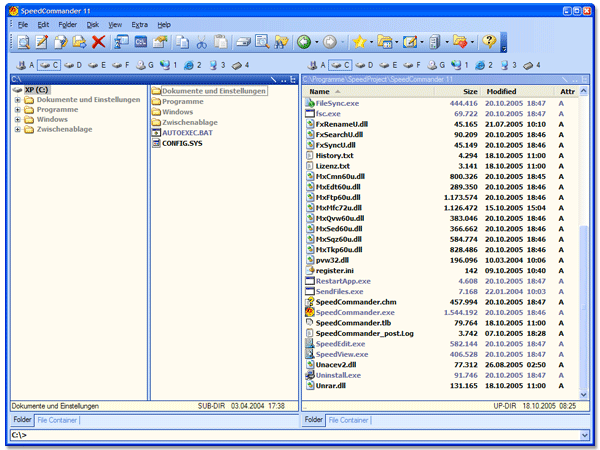Select SpeedCommander.exe in the file list
600x450 pixels.
point(355,313)
